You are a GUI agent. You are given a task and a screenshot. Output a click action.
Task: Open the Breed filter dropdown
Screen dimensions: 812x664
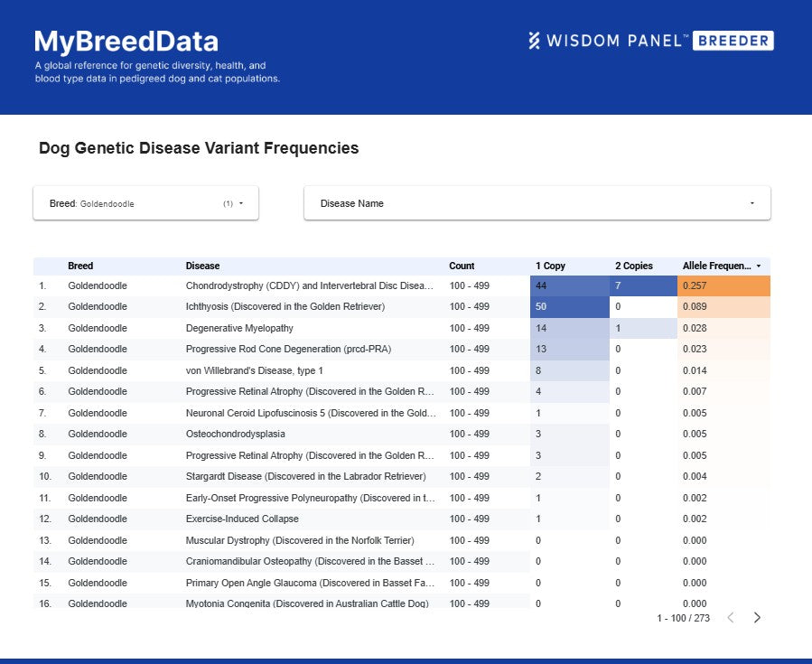click(145, 203)
